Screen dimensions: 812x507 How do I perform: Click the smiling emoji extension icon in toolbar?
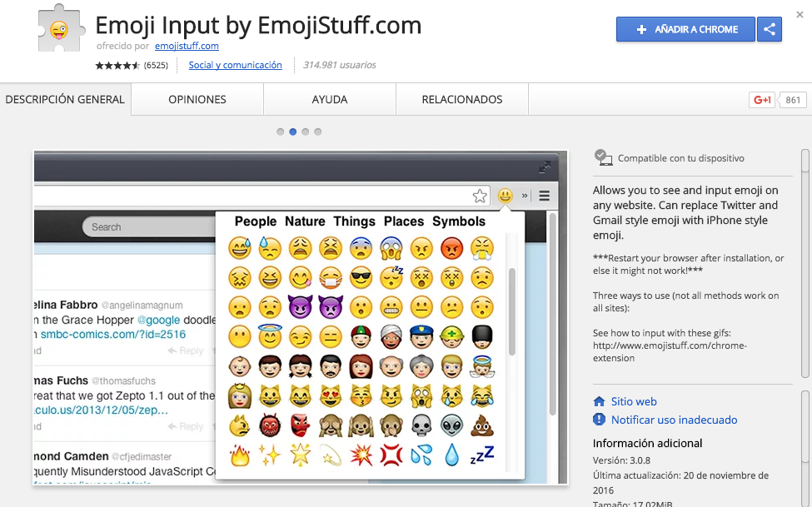click(505, 196)
